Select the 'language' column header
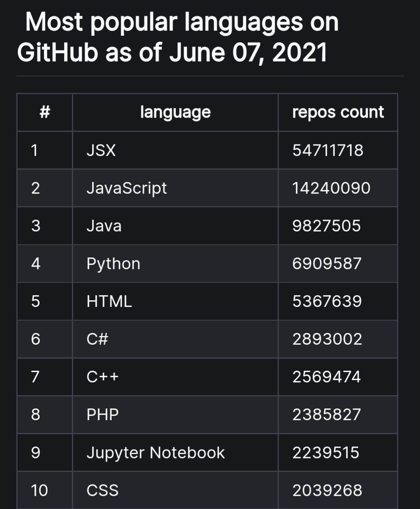420x509 pixels. pos(175,112)
